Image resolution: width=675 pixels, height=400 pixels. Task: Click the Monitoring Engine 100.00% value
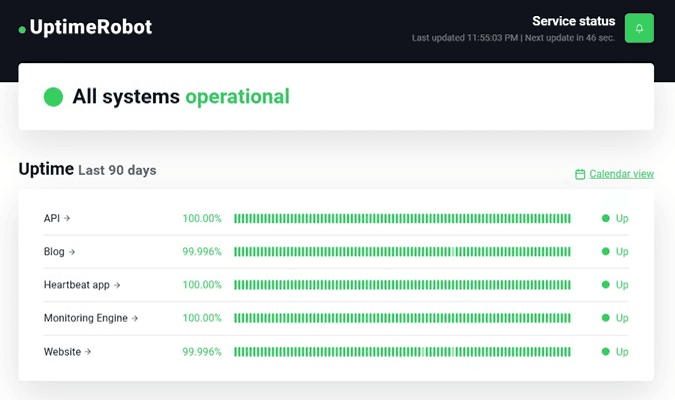pos(202,318)
